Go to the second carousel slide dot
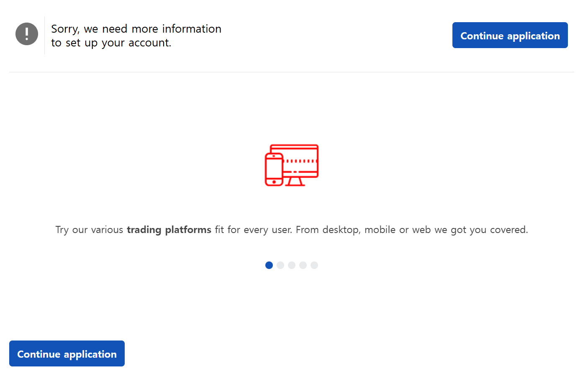The width and height of the screenshot is (588, 379). [280, 265]
